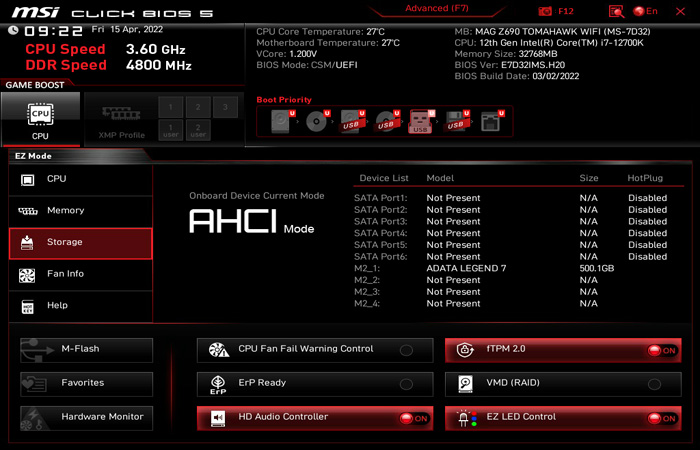This screenshot has height=450, width=700.
Task: Click the HotPlug column header
Action: [x=645, y=178]
